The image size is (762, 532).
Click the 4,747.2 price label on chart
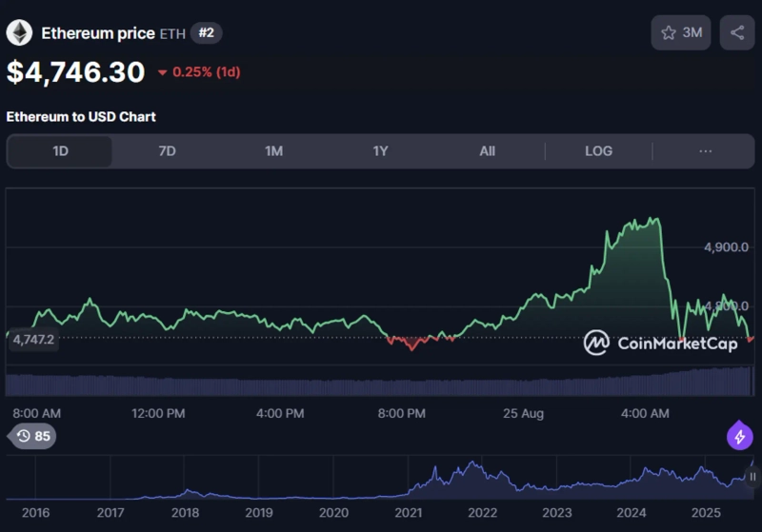(x=33, y=339)
